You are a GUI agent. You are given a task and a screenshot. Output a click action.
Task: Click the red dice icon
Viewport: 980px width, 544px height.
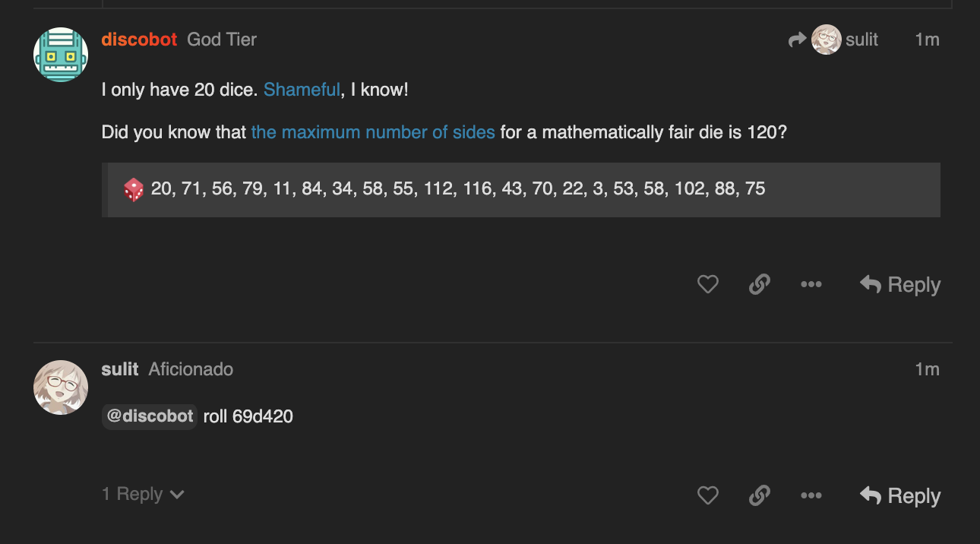click(x=134, y=189)
